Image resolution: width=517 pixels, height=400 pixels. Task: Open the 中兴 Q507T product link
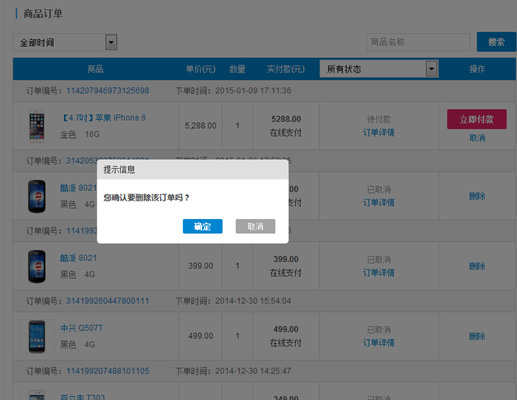82,328
